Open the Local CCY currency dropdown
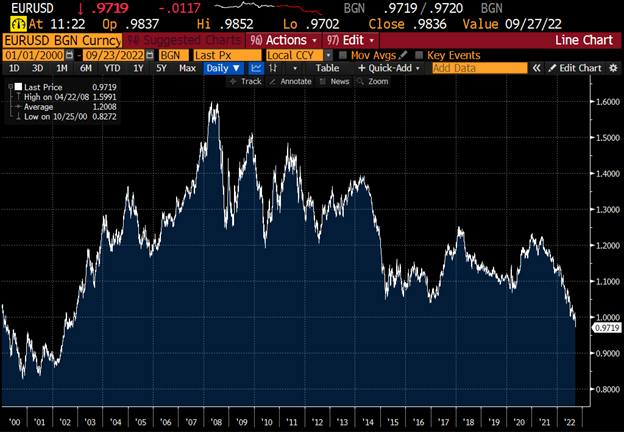Image resolution: width=624 pixels, height=432 pixels. tap(297, 54)
